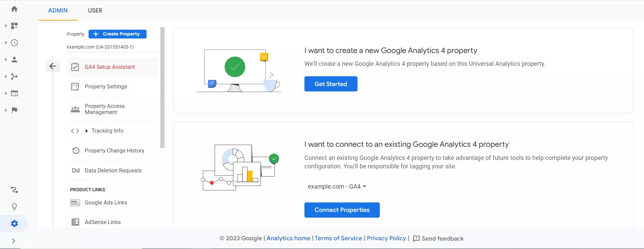Open the Admin gear icon
This screenshot has width=644, height=249.
[14, 223]
